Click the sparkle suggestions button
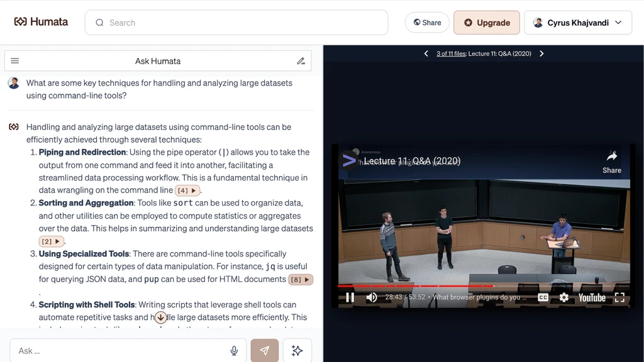 (297, 351)
